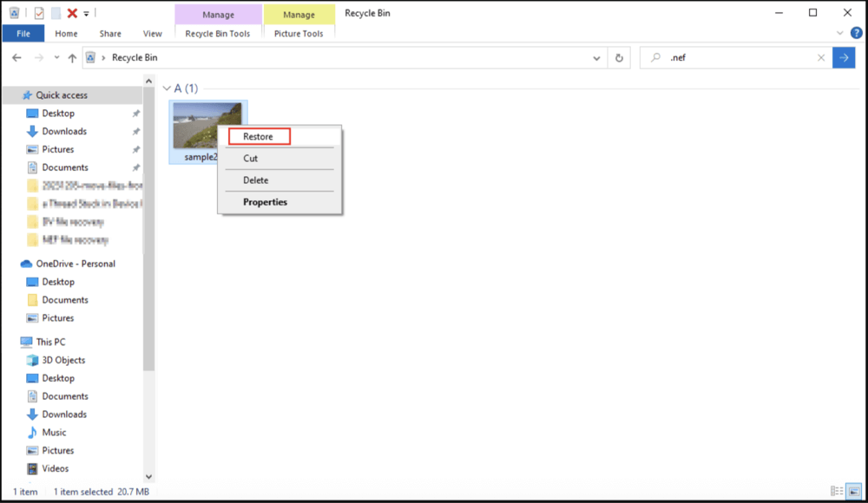Open the Quick Access Toolbar customization arrow

point(84,13)
